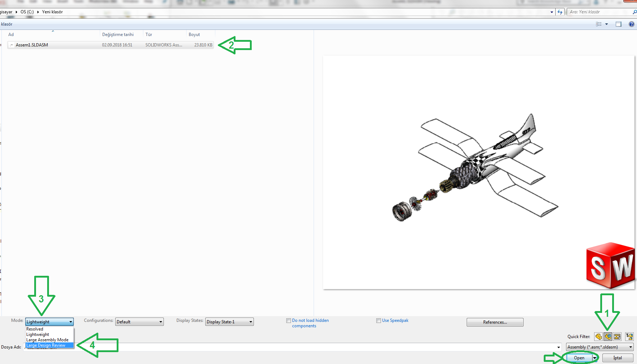This screenshot has height=364, width=637.
Task: Click the top-level assemblies filter icon
Action: point(629,337)
